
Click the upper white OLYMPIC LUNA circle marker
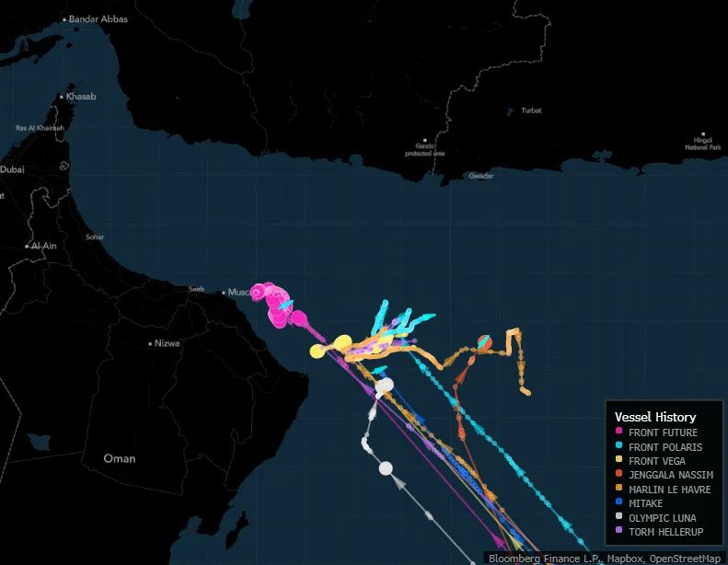click(x=385, y=386)
